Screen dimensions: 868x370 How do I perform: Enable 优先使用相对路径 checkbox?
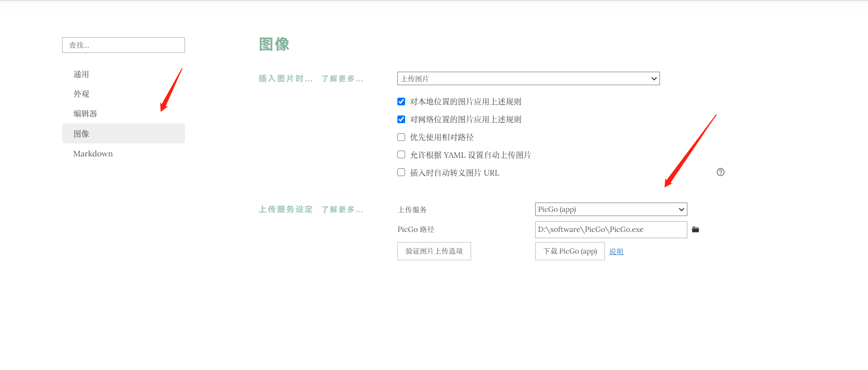401,137
